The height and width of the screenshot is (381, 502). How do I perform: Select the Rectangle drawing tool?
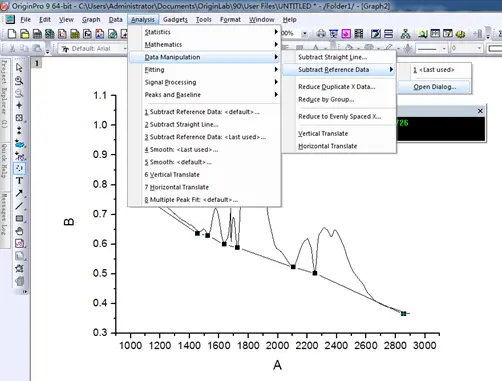point(19,219)
